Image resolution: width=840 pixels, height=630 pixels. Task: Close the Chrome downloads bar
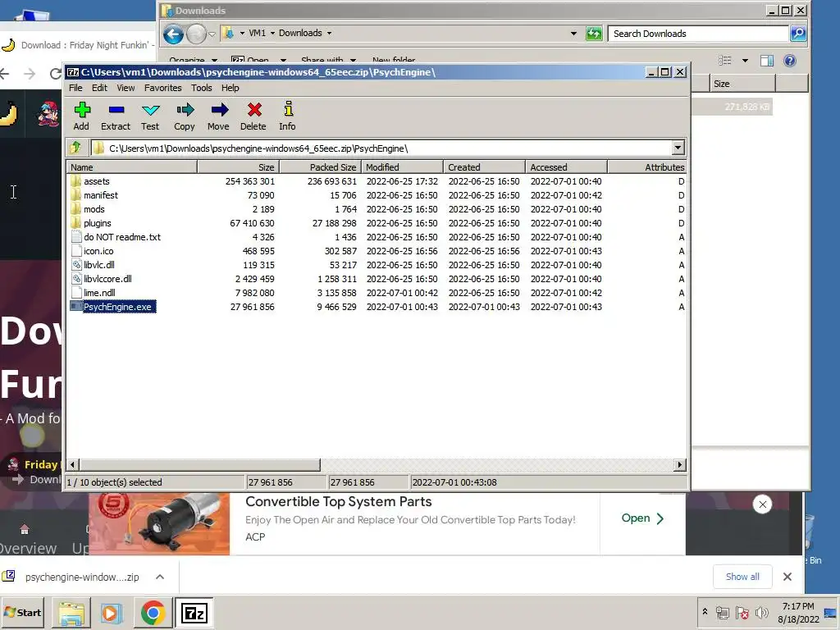[787, 577]
